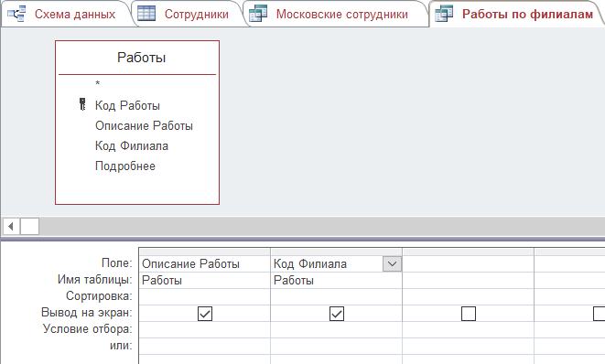The image size is (605, 364).
Task: Click the primary key icon beside Код Работы
Action: tap(82, 104)
